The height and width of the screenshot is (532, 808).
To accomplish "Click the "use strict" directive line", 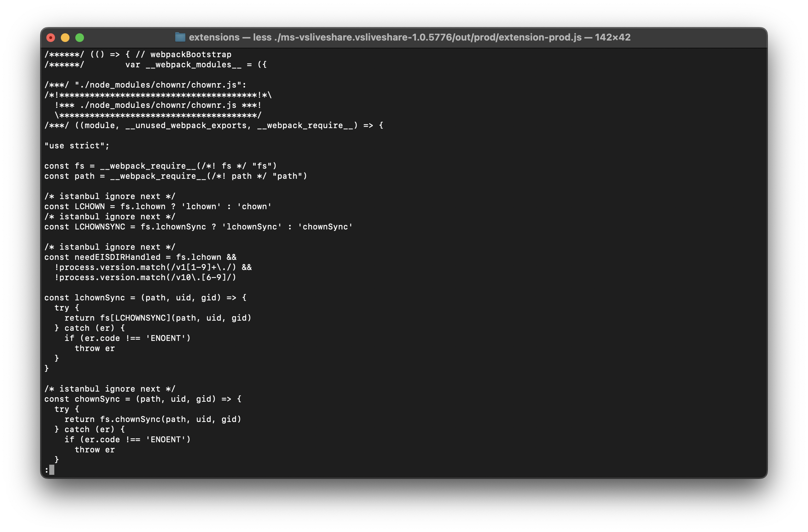I will pos(77,145).
